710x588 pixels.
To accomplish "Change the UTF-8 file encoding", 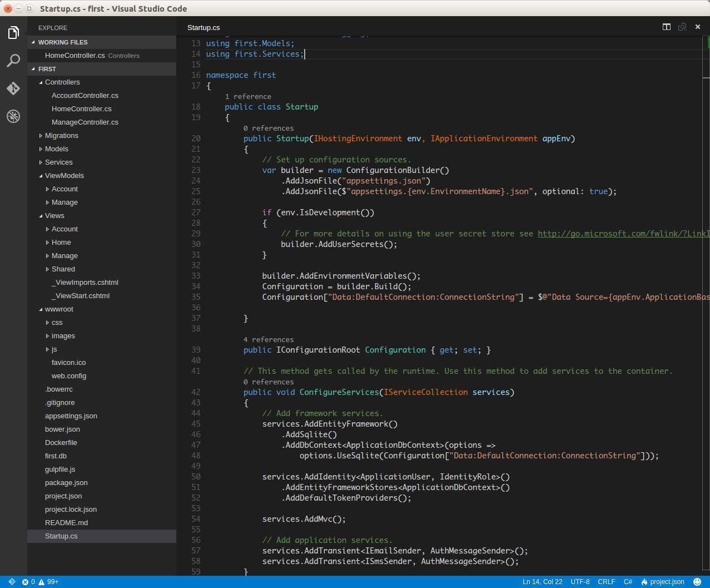I will point(580,582).
